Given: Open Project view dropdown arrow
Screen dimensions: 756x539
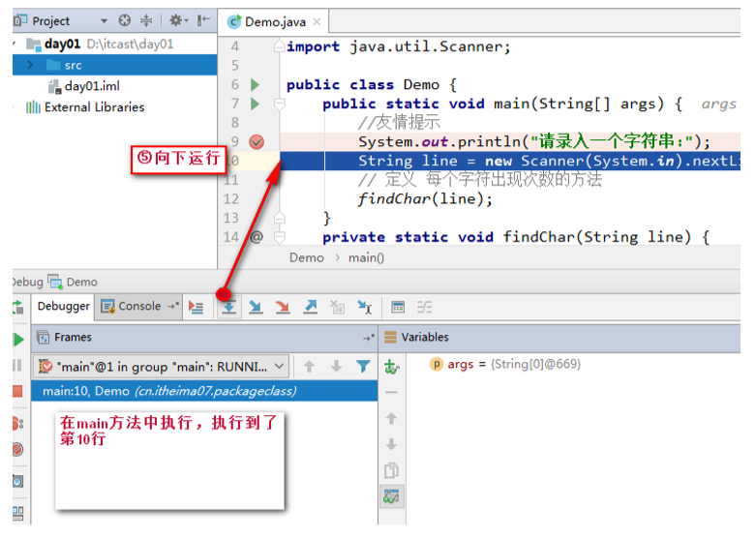Looking at the screenshot, I should click(104, 21).
